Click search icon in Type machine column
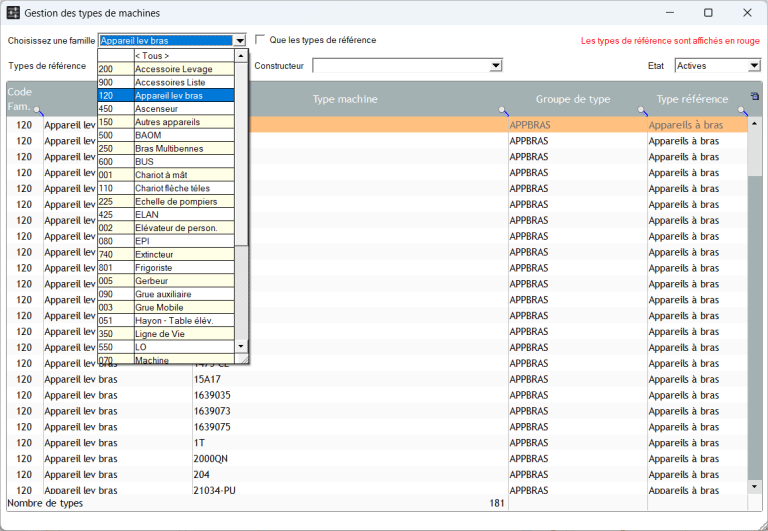The height and width of the screenshot is (531, 768). tap(503, 111)
